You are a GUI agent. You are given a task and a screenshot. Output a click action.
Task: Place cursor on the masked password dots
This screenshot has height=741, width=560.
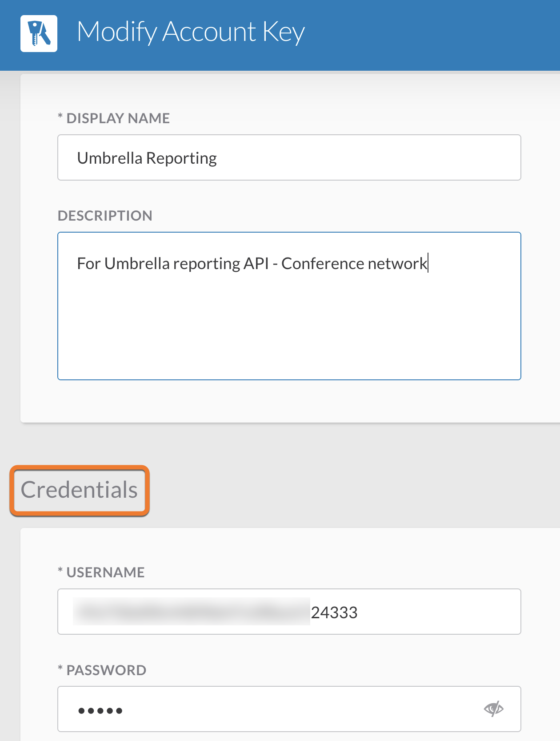coord(100,711)
